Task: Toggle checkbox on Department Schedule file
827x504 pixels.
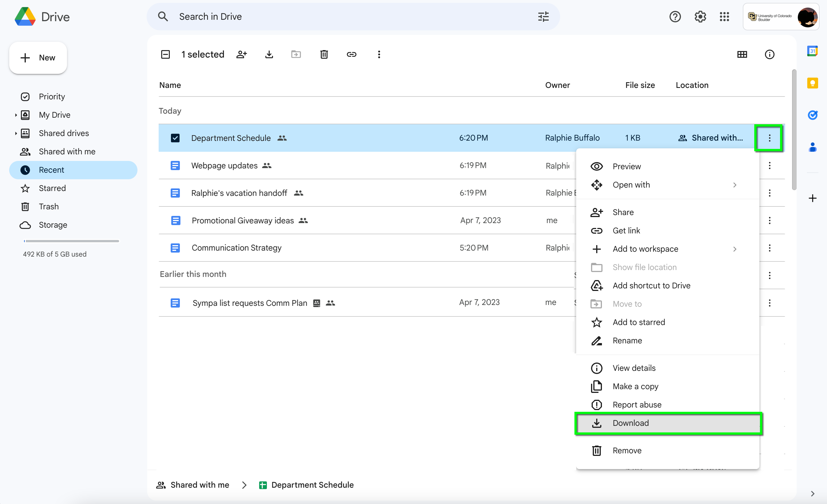Action: [175, 138]
